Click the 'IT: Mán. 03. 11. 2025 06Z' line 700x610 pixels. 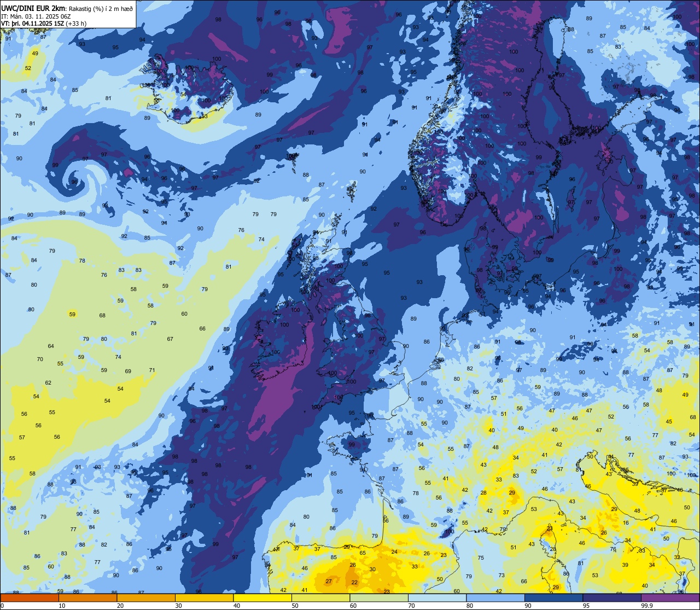[36, 16]
